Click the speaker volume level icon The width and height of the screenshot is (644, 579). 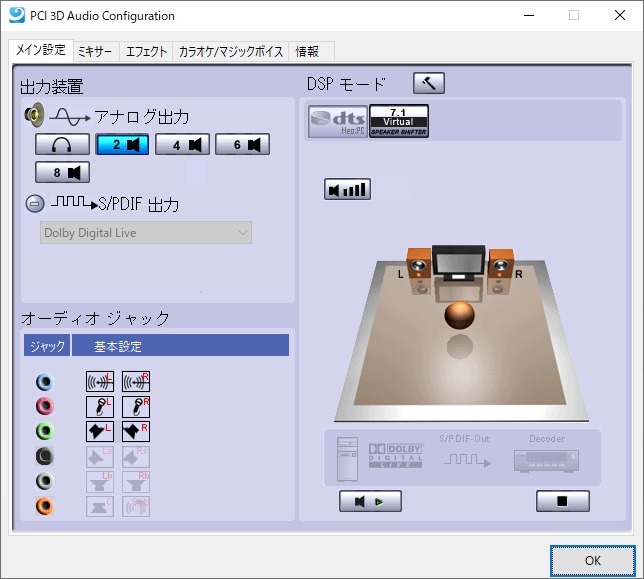(347, 189)
